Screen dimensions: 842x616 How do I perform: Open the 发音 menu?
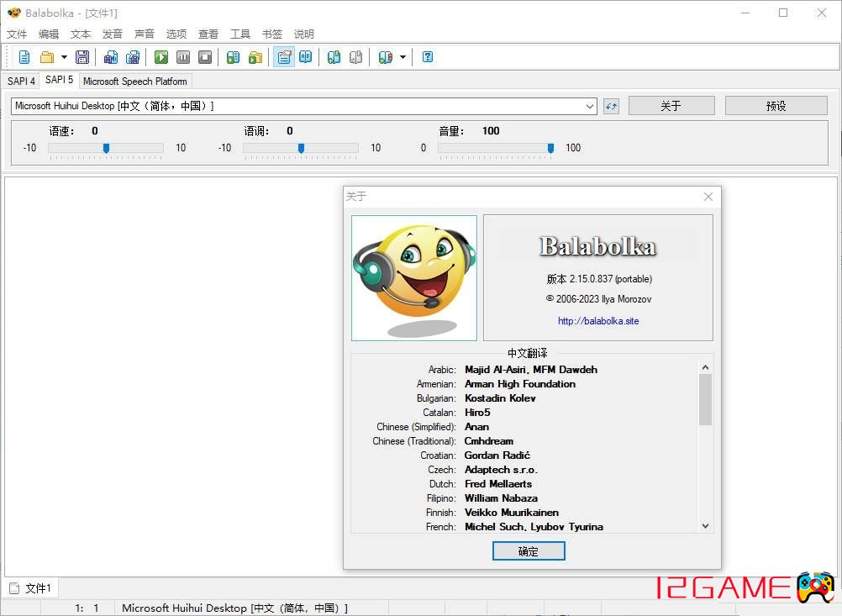(113, 34)
